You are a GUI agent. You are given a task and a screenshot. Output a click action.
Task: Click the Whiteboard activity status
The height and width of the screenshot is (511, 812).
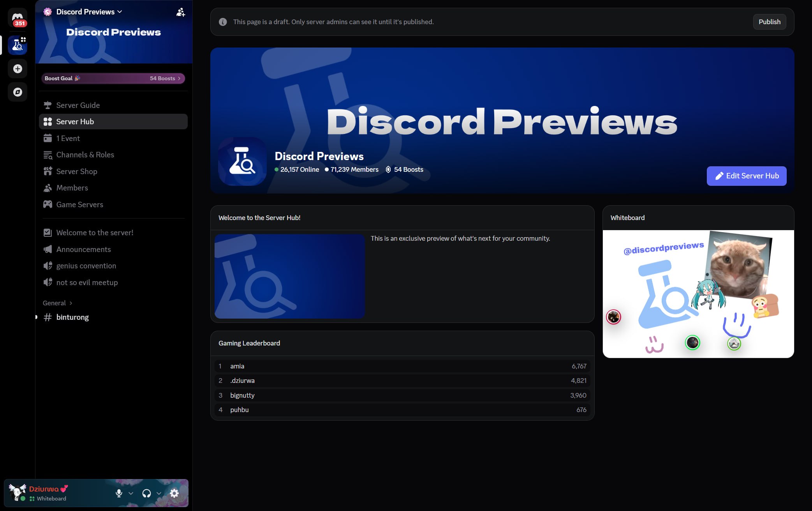point(48,499)
